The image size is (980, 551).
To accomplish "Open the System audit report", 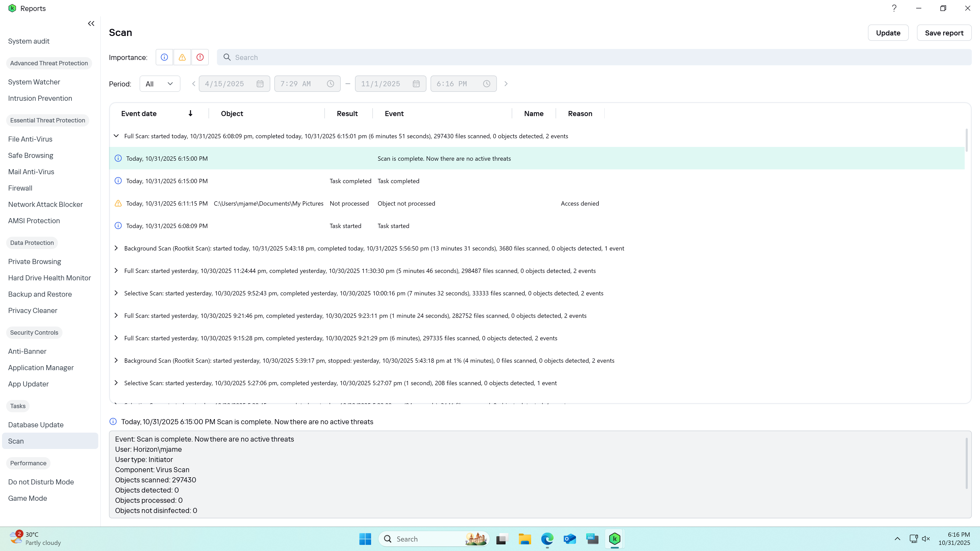I will (x=29, y=41).
